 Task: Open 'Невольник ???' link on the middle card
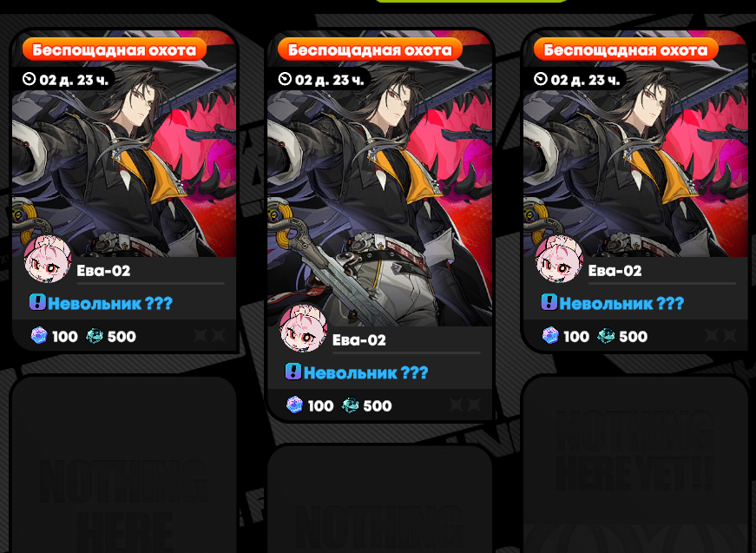point(365,372)
